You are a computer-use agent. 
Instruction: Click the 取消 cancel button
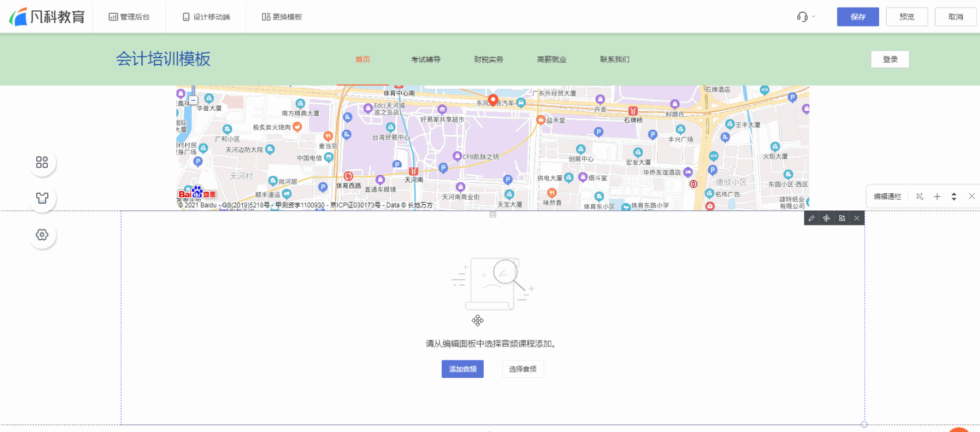[956, 17]
